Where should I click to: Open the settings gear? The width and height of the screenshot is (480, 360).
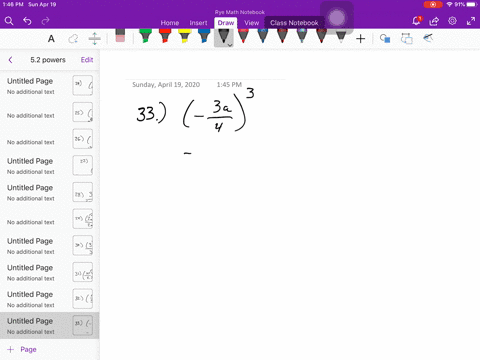click(x=452, y=21)
